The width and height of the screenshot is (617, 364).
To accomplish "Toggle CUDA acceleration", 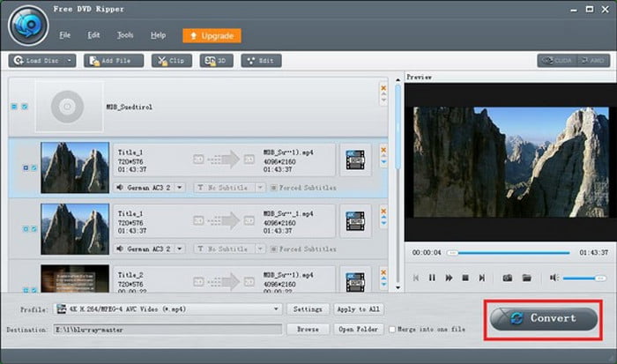I will pyautogui.click(x=557, y=61).
